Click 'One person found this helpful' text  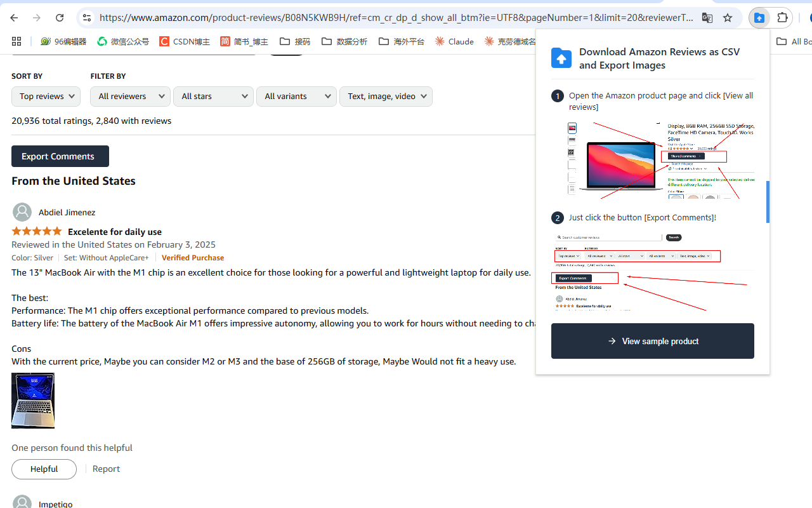72,448
